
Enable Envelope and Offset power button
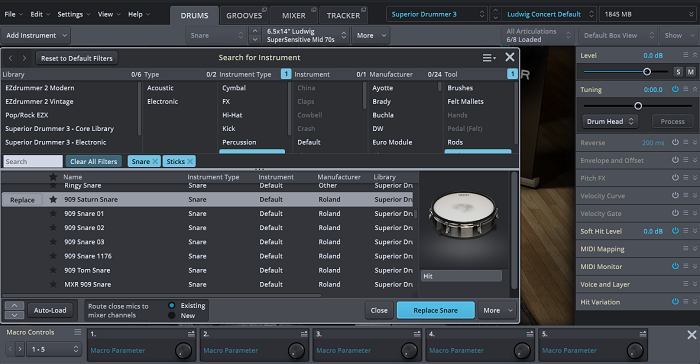(675, 160)
